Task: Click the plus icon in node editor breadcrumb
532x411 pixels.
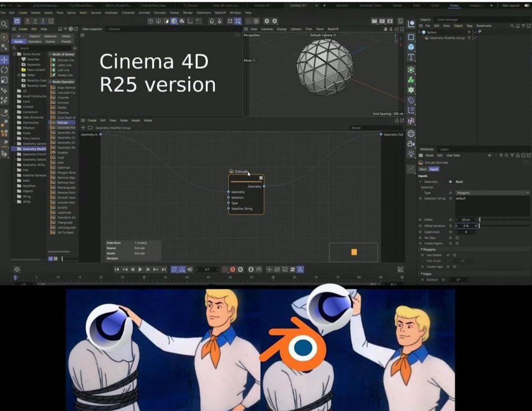Action: click(x=83, y=128)
